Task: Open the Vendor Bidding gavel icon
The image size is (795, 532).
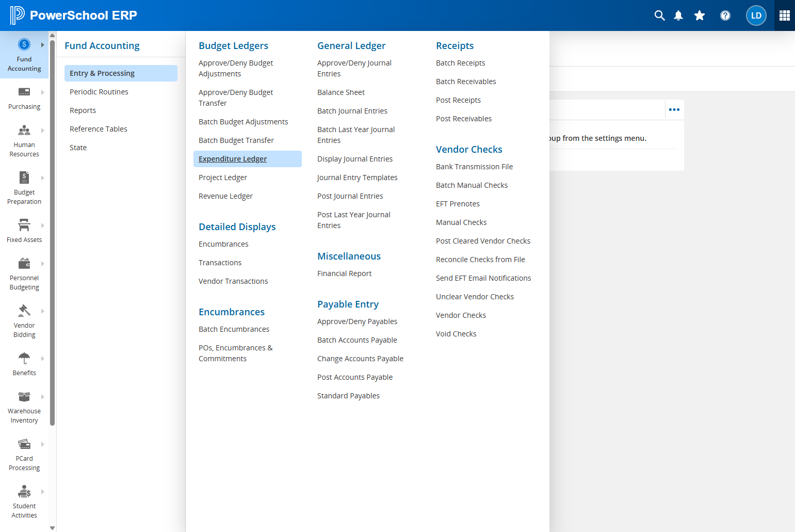Action: point(24,311)
